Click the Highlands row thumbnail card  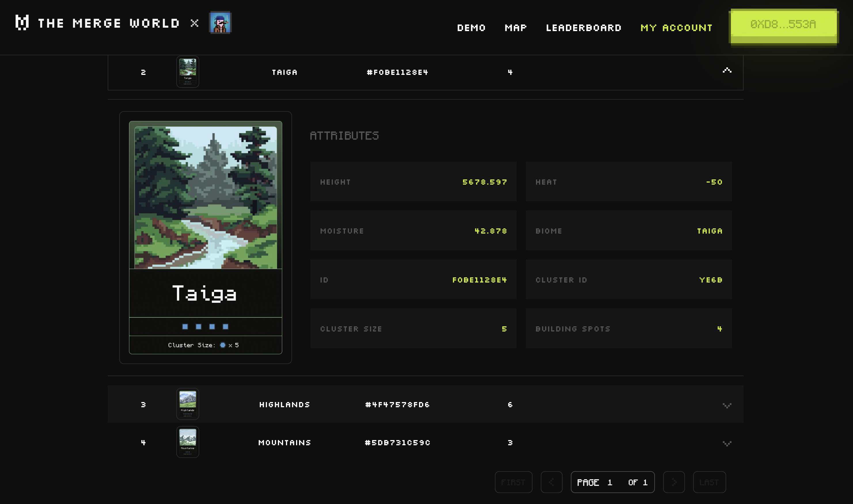(187, 404)
